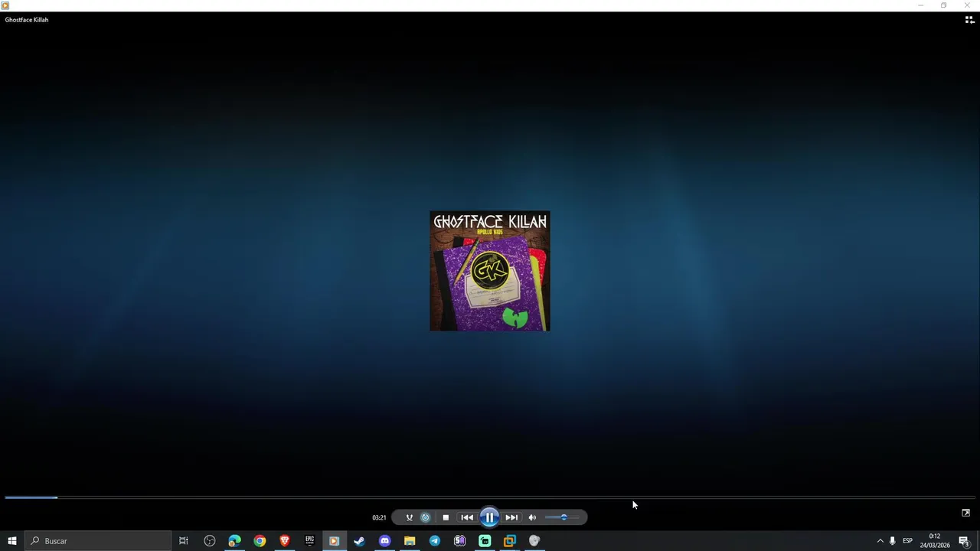Open the Windows notification center
This screenshot has width=980, height=551.
click(x=965, y=541)
